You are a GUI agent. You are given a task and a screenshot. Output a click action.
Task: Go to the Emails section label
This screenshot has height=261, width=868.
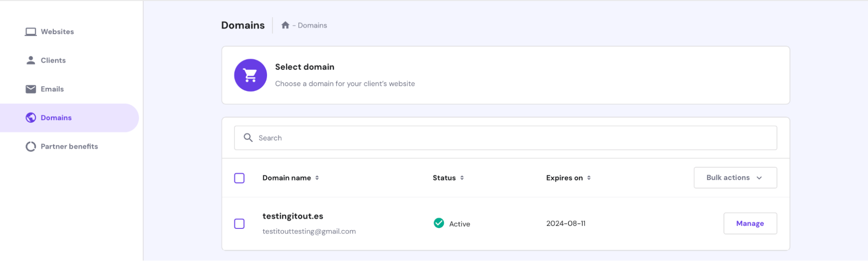[52, 89]
